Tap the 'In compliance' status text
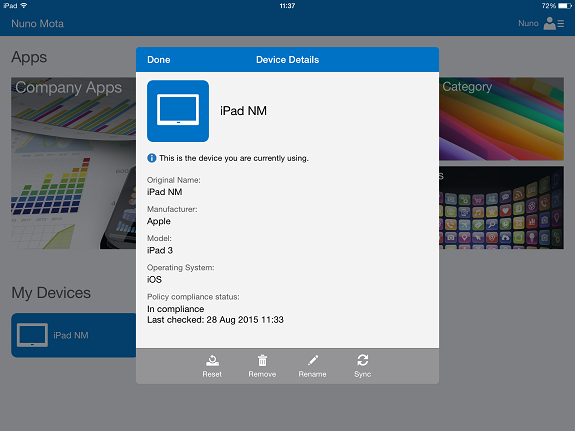Screen dimensions: 575x431 point(176,309)
